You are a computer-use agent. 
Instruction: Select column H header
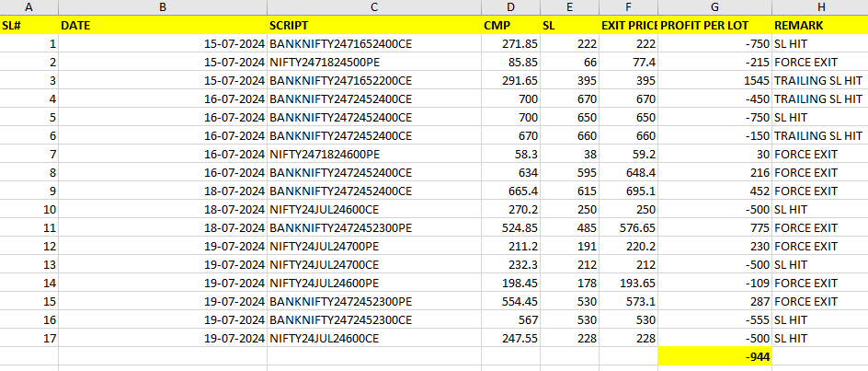pos(820,7)
